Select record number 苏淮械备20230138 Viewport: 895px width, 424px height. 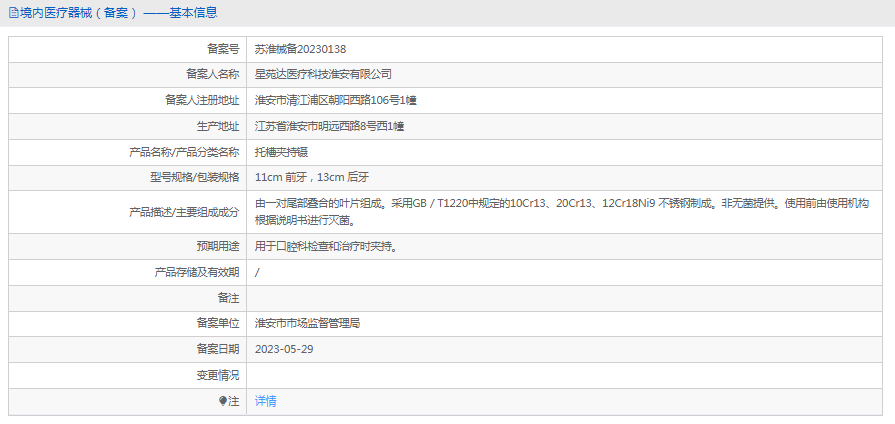pyautogui.click(x=300, y=50)
